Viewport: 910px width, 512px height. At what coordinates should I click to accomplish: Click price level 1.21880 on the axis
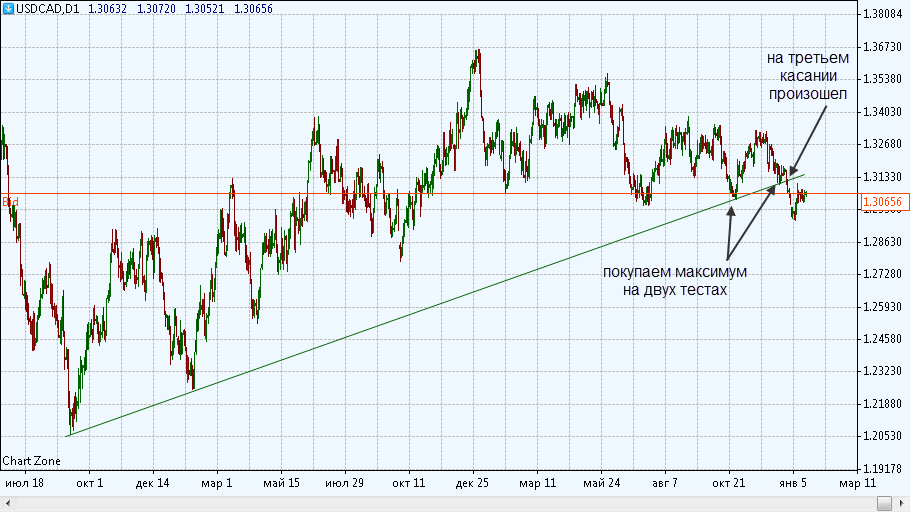tap(883, 403)
